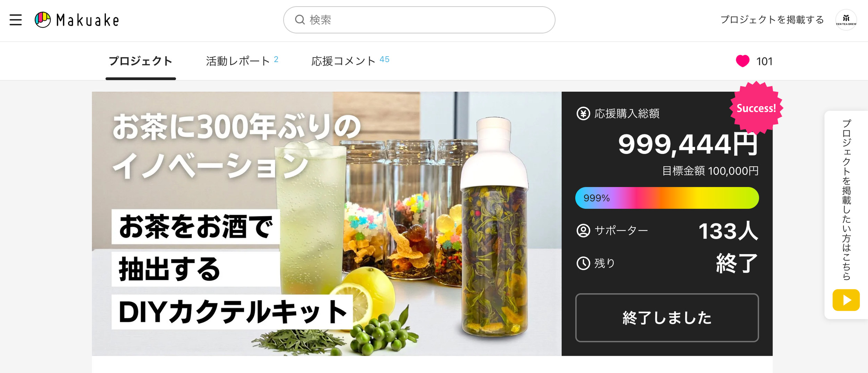Open the Zen Tea Brew profile avatar
The width and height of the screenshot is (868, 373).
(846, 20)
